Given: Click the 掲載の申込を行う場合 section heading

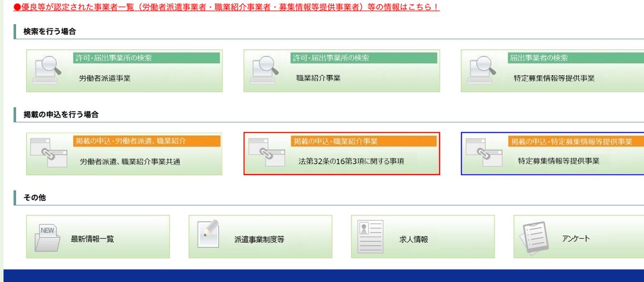Looking at the screenshot, I should tap(61, 114).
